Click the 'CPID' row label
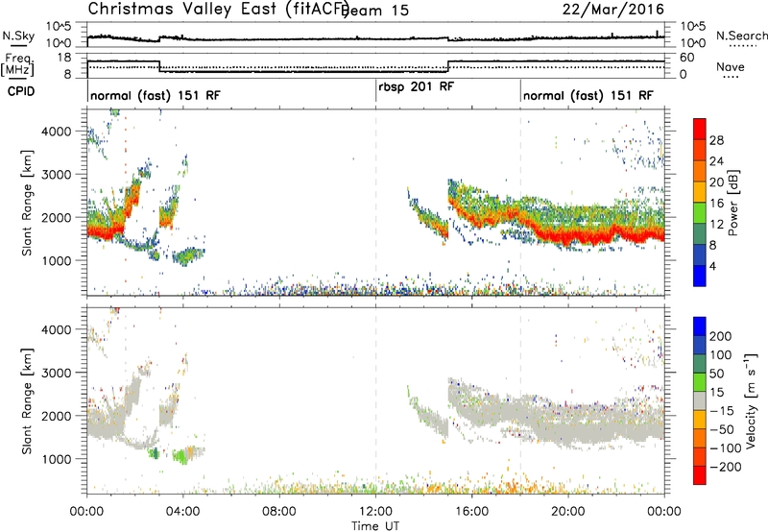Image resolution: width=768 pixels, height=532 pixels. click(21, 91)
